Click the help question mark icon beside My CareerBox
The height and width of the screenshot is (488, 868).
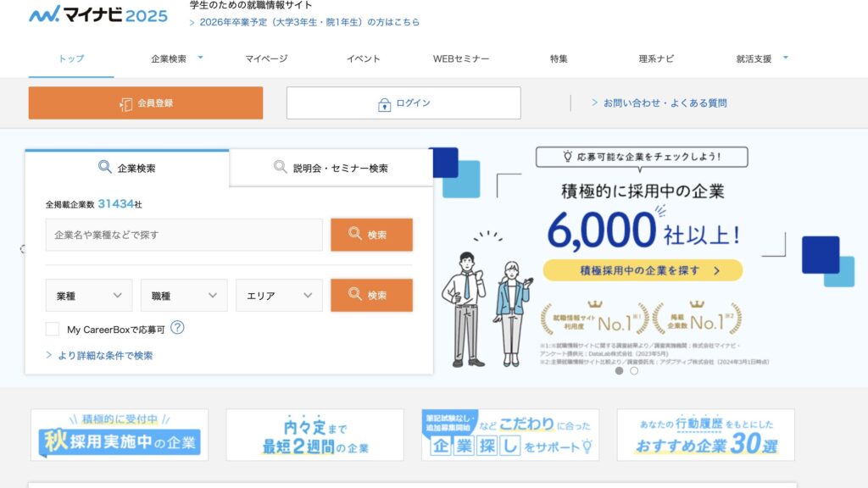(x=177, y=329)
